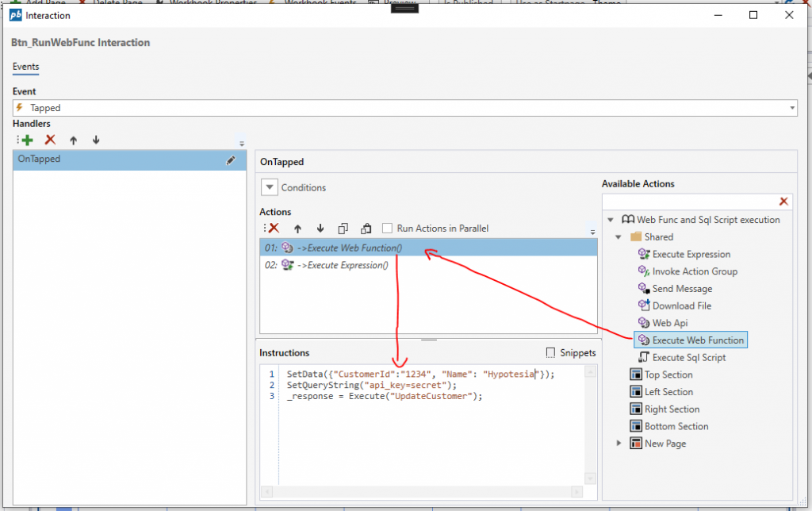
Task: Click the green plus add handler icon
Action: coord(26,140)
